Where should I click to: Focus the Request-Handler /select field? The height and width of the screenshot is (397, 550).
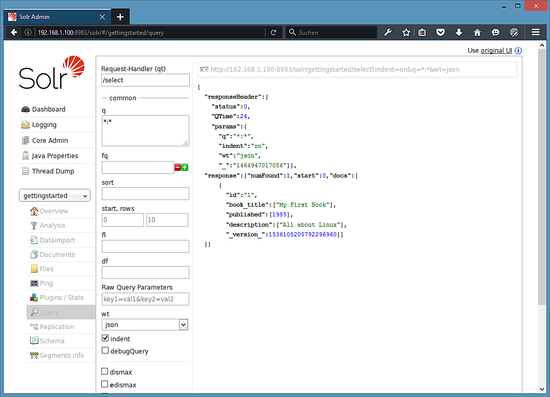tap(145, 80)
